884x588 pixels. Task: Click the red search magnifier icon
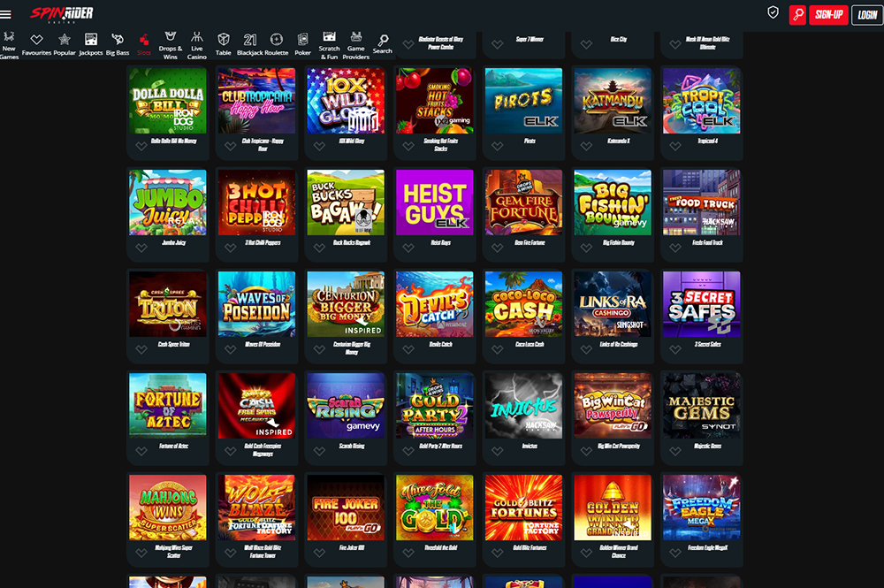pos(797,15)
